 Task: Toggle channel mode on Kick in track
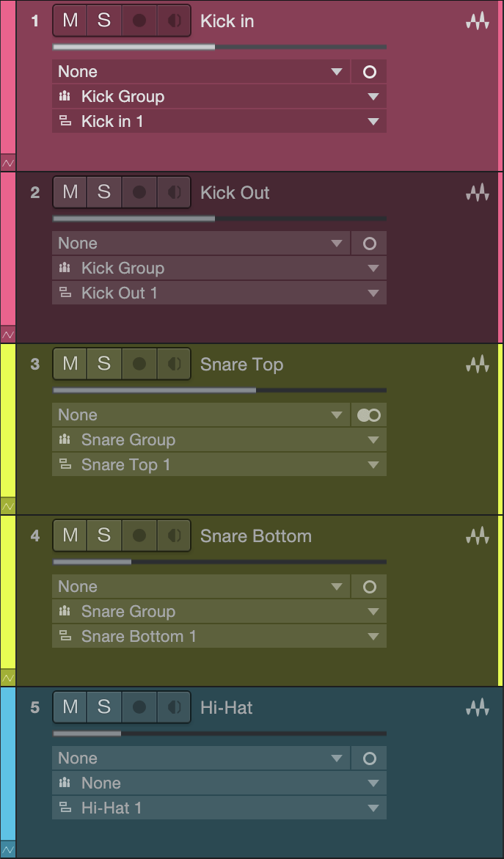click(x=369, y=72)
